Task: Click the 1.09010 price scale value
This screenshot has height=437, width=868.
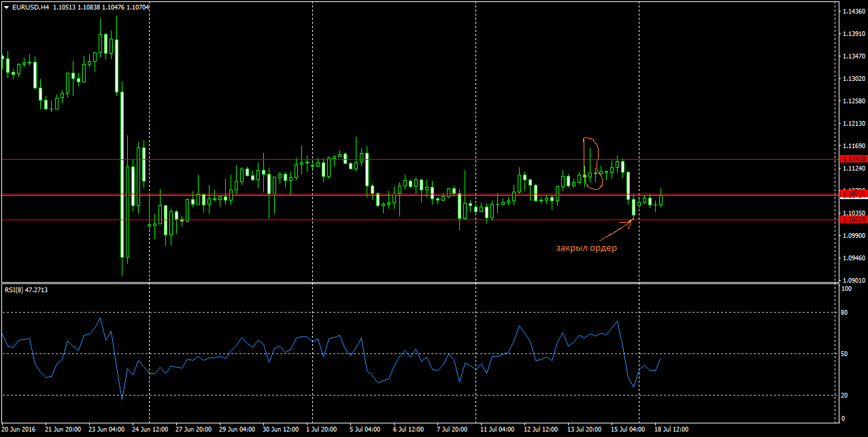Action: [854, 280]
